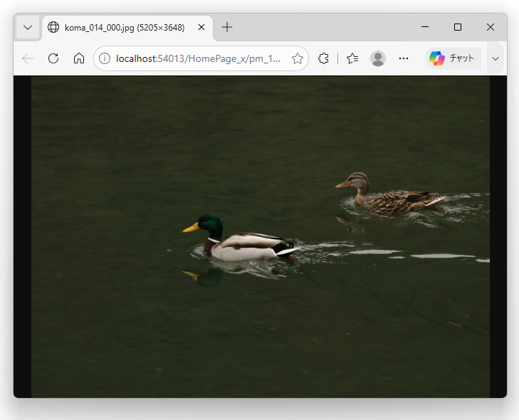This screenshot has height=420, width=519.
Task: Go to the home page icon
Action: tap(79, 58)
